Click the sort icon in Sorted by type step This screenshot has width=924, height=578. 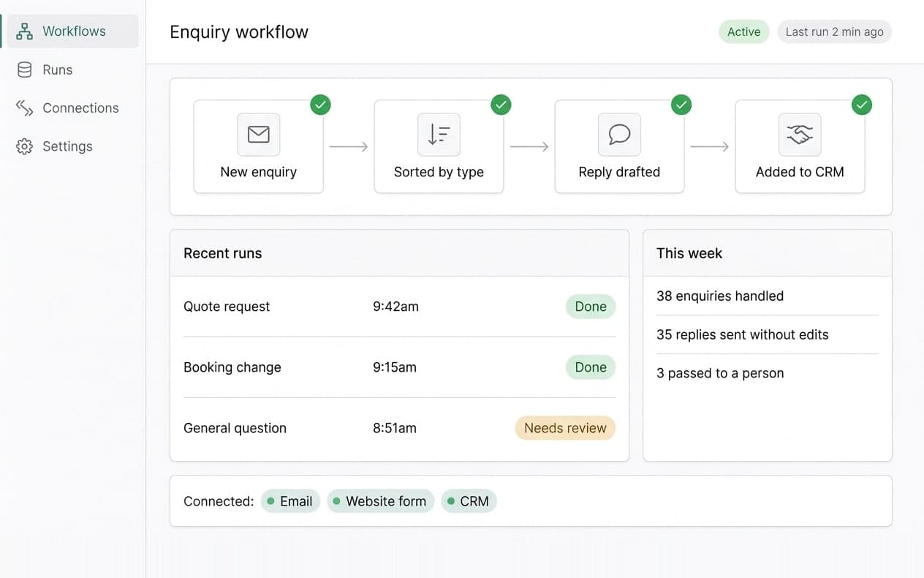pyautogui.click(x=439, y=135)
